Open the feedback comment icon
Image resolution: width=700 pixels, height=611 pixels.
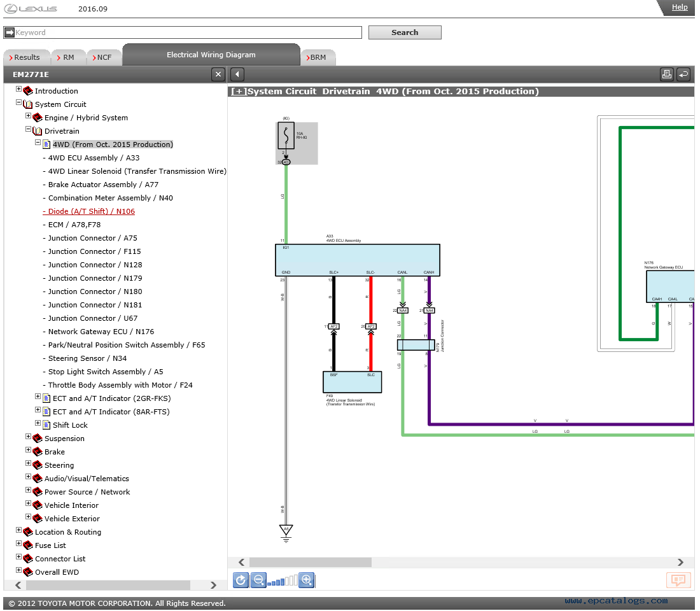pos(678,580)
